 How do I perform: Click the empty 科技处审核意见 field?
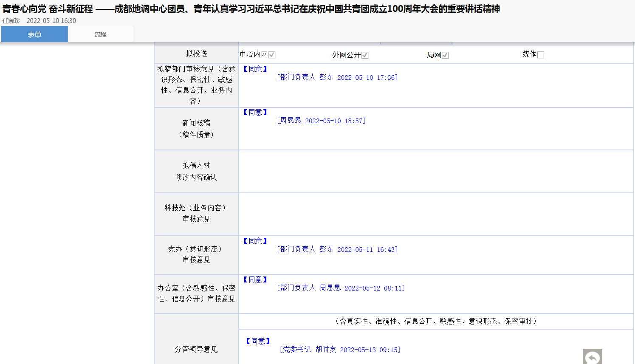tap(436, 214)
